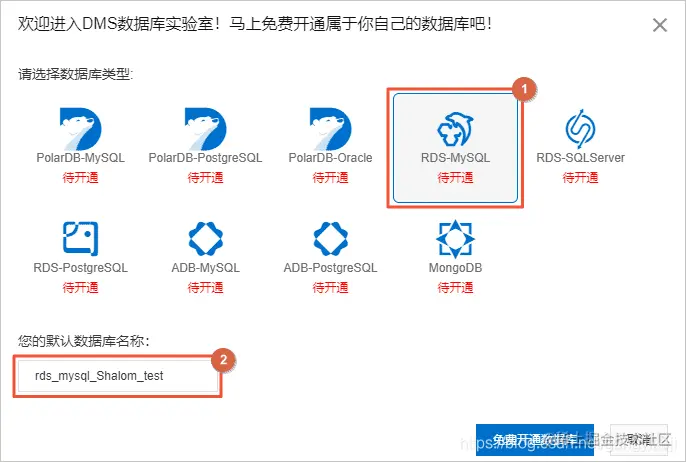This screenshot has width=686, height=462.
Task: Click 待开通 status under RDS-MySQL
Action: (x=455, y=178)
